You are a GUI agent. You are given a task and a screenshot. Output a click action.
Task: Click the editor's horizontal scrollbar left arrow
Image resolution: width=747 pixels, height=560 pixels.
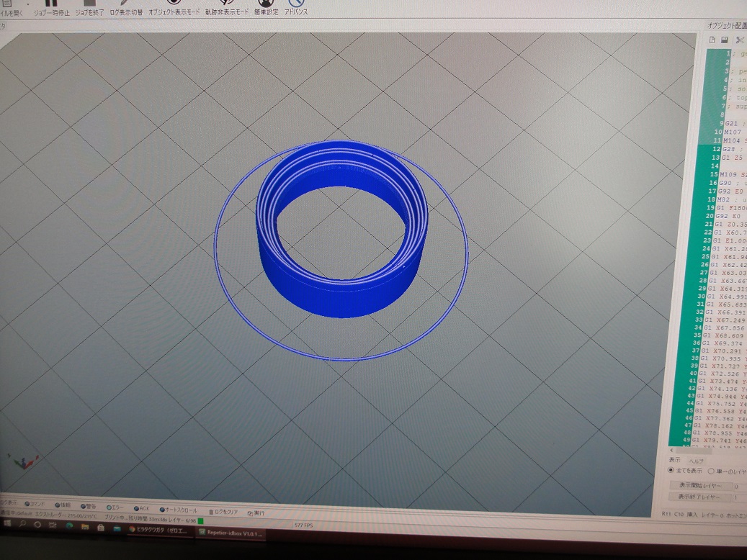pos(672,450)
